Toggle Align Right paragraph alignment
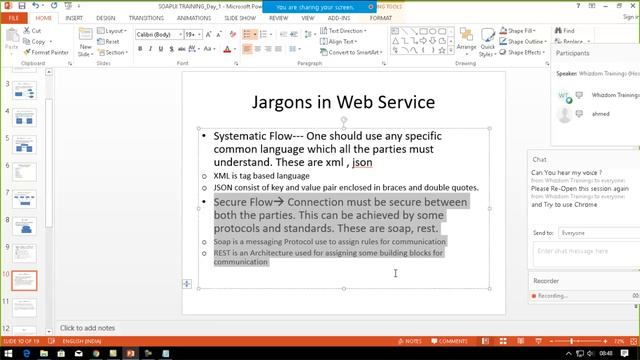Viewport: 640px width, 360px height. pos(268,49)
